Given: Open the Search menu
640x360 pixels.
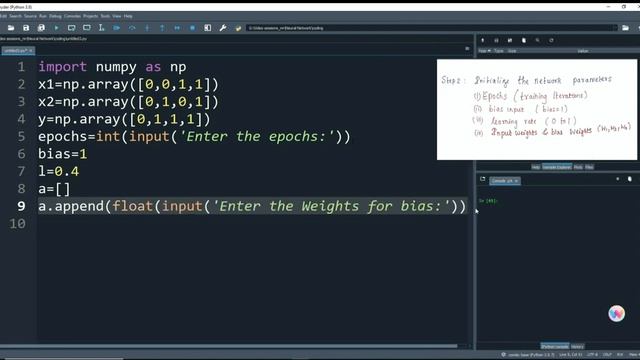Looking at the screenshot, I should [x=16, y=16].
